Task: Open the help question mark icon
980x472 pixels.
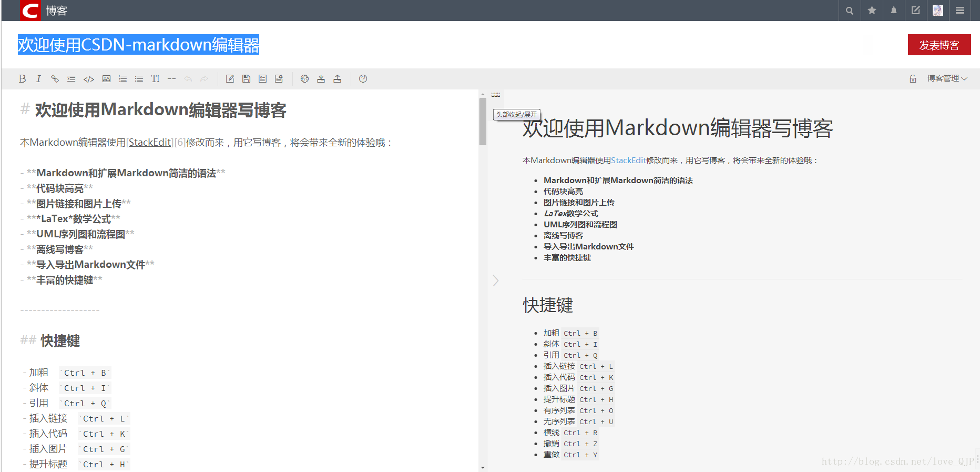Action: (x=363, y=79)
